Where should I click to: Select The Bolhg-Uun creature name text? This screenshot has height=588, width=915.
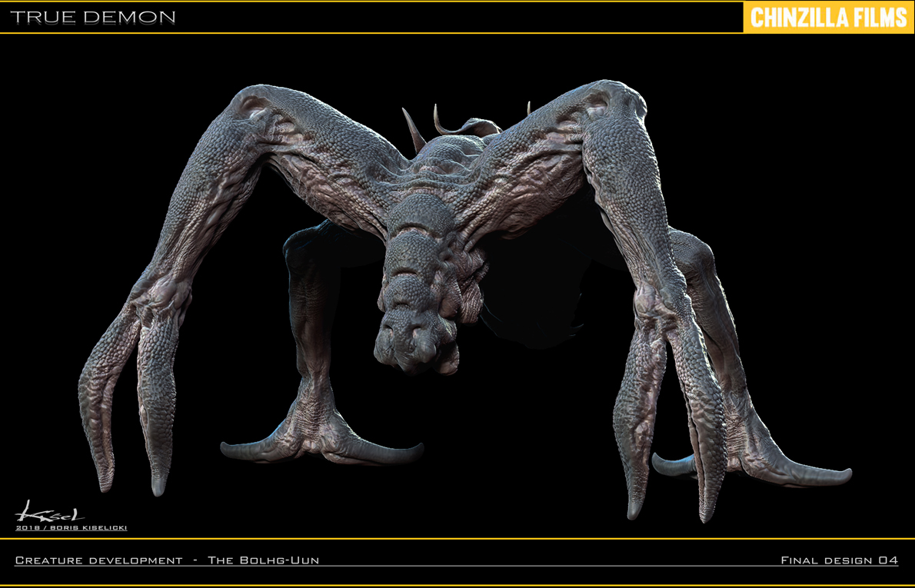[263, 560]
